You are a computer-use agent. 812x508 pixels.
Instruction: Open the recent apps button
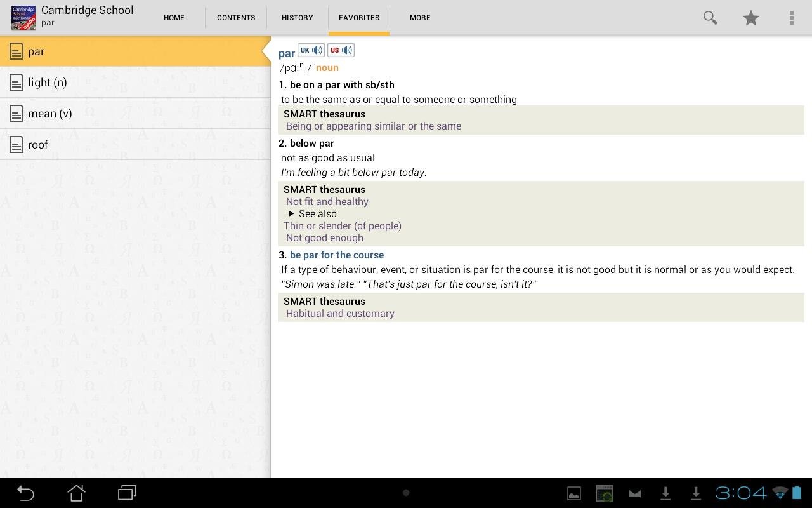click(128, 493)
